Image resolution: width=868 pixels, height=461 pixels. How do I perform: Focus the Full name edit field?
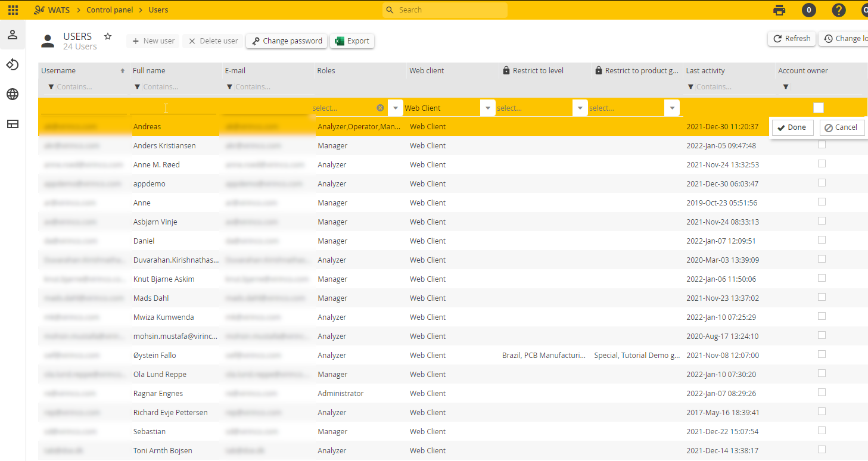(173, 108)
